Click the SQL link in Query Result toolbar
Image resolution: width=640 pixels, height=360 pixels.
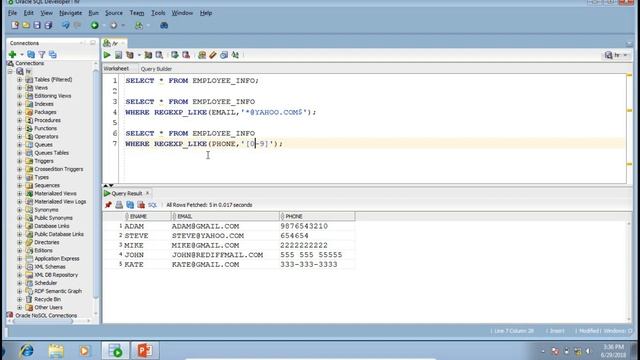pos(152,205)
